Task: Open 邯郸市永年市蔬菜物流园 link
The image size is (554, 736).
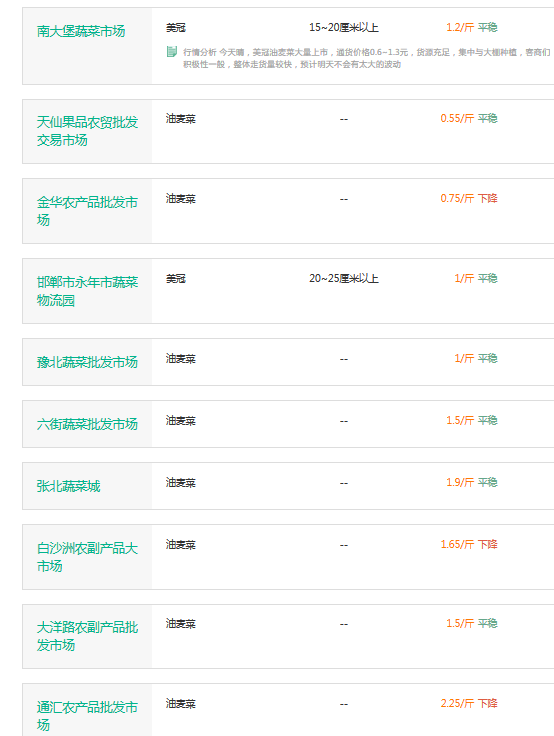Action: click(x=87, y=291)
